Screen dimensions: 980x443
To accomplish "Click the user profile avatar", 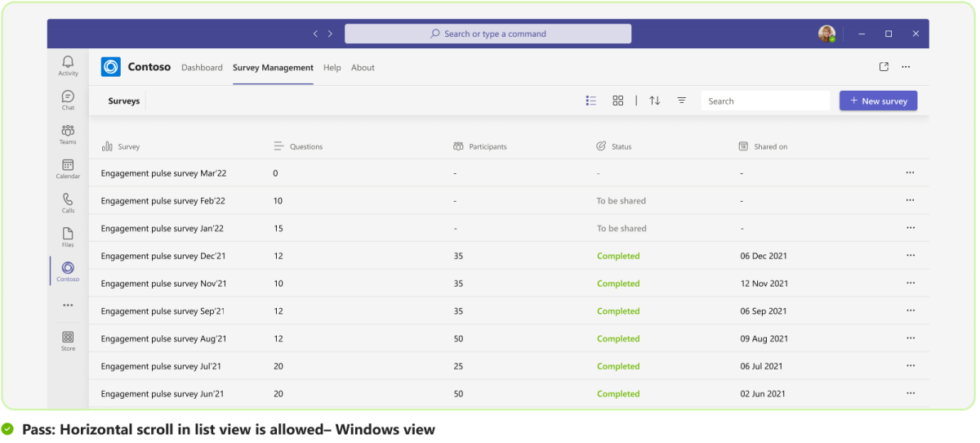I will [826, 34].
